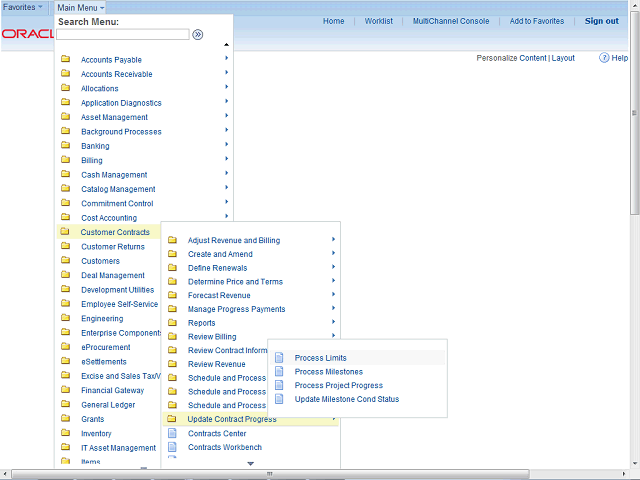Click the Financial Gateway menu text
This screenshot has height=480, width=640.
(x=112, y=391)
